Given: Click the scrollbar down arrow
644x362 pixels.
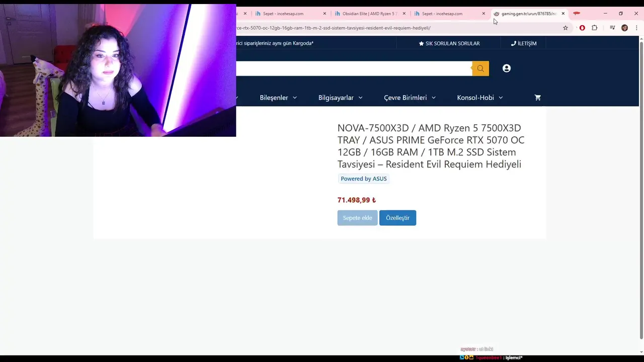Looking at the screenshot, I should tap(641, 351).
